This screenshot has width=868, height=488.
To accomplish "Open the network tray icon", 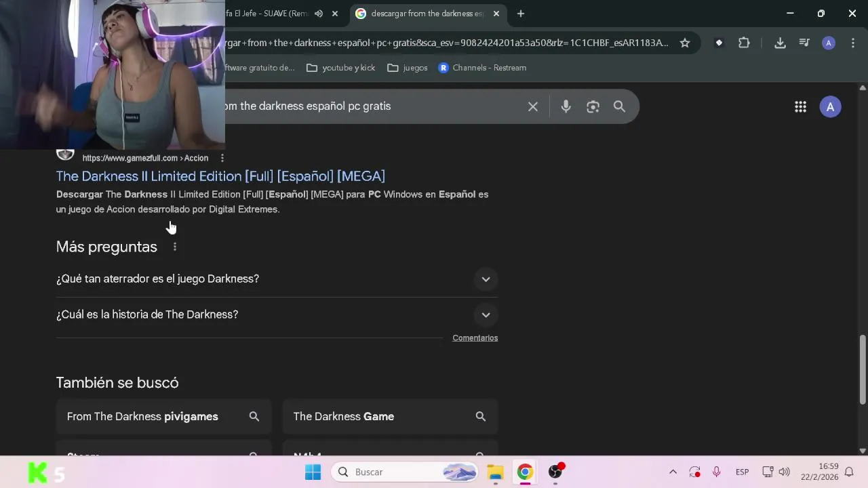I will click(768, 472).
